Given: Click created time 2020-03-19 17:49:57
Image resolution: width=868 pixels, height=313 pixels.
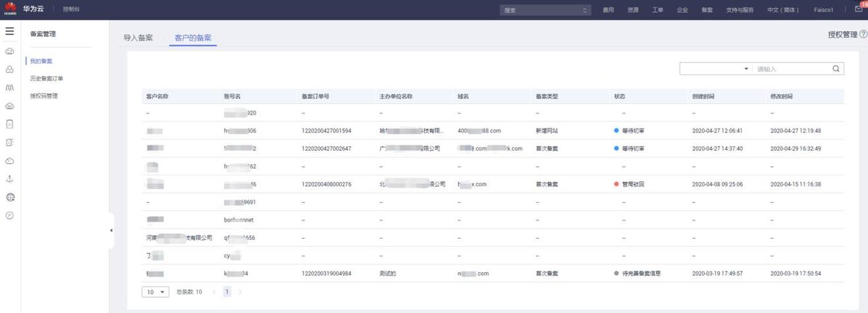Looking at the screenshot, I should (717, 273).
